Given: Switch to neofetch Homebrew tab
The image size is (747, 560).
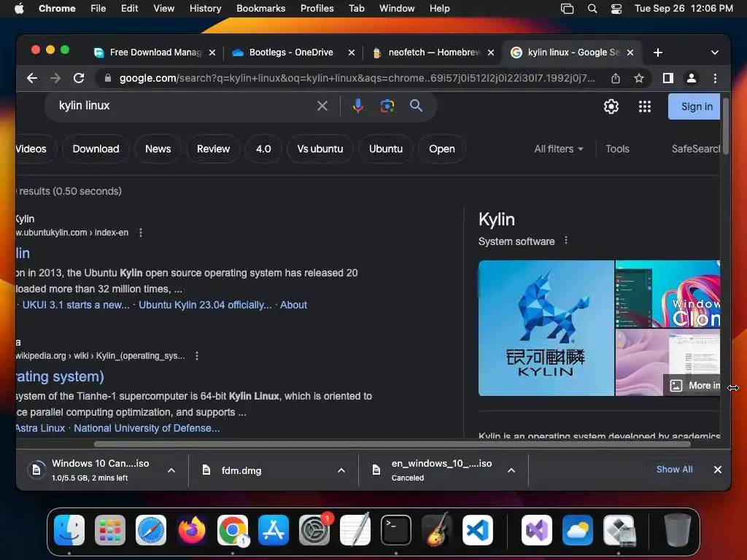Looking at the screenshot, I should (x=434, y=52).
